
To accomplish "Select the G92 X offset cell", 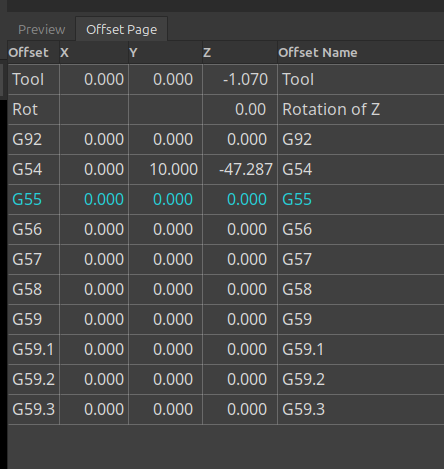I will click(x=94, y=139).
